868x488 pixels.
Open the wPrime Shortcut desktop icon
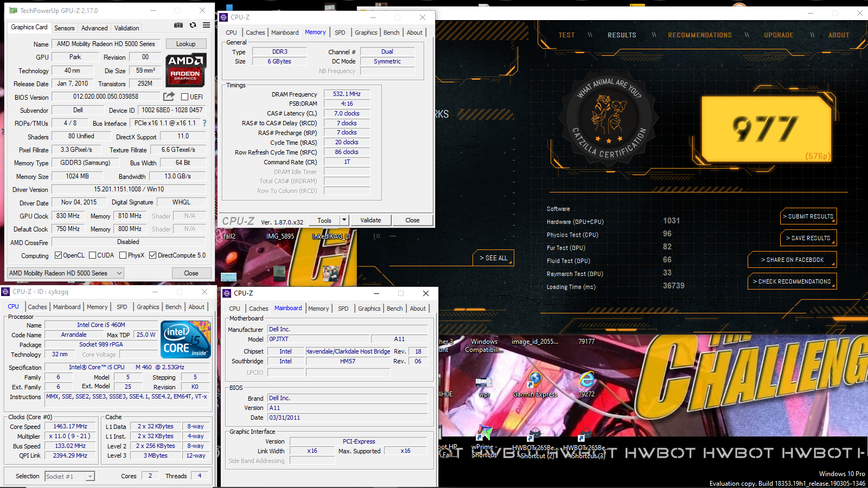click(x=484, y=442)
